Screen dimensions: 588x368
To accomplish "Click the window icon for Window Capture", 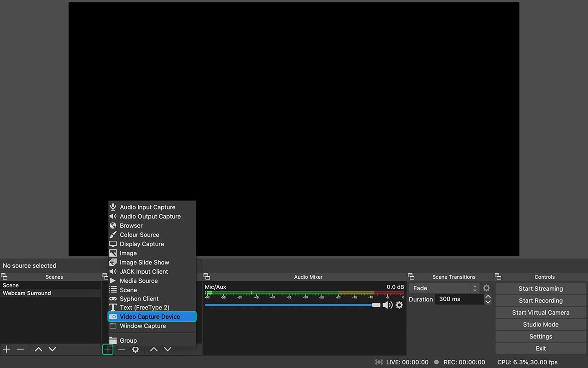I will click(x=113, y=326).
